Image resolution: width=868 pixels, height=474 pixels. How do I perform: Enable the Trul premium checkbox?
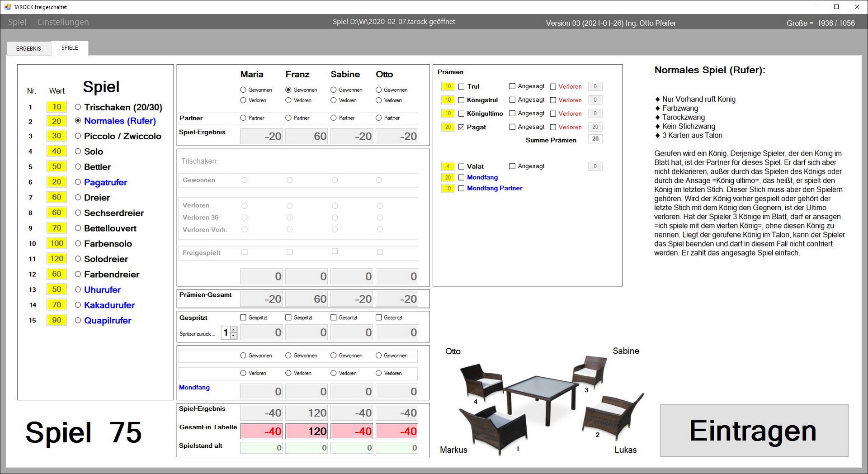pyautogui.click(x=461, y=86)
